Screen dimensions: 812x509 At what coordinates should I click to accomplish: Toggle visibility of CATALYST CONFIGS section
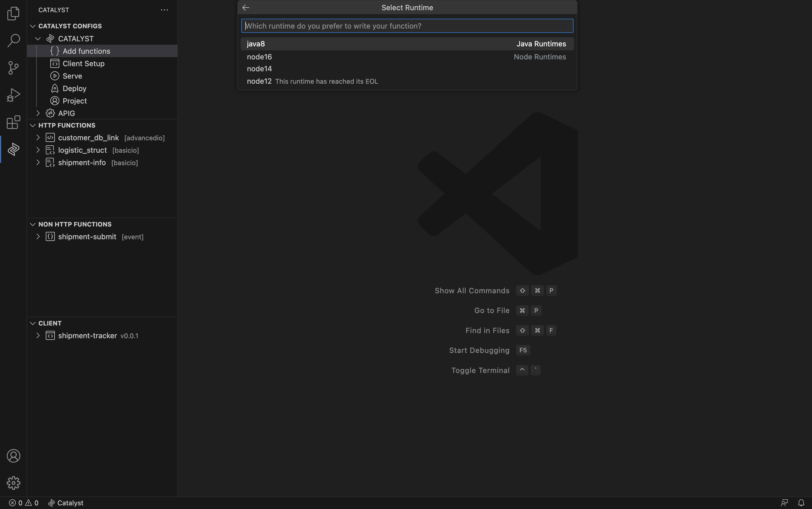[x=33, y=26]
